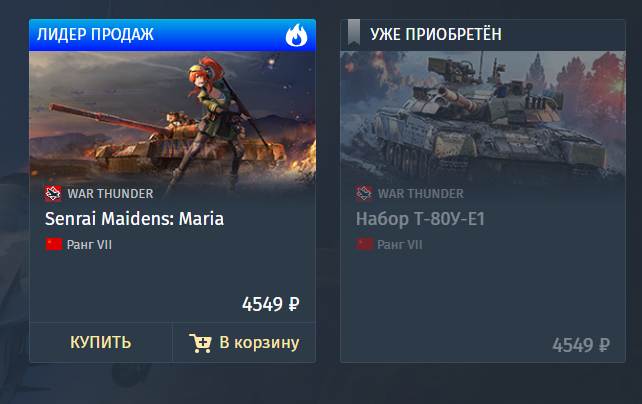Click the red flag beside Ранг VII on Maria card

(x=54, y=244)
